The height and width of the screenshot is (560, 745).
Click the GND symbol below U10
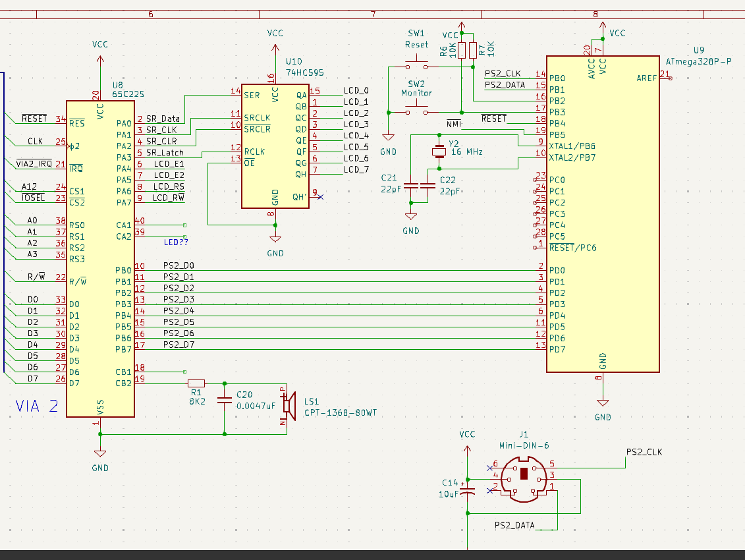(x=275, y=241)
